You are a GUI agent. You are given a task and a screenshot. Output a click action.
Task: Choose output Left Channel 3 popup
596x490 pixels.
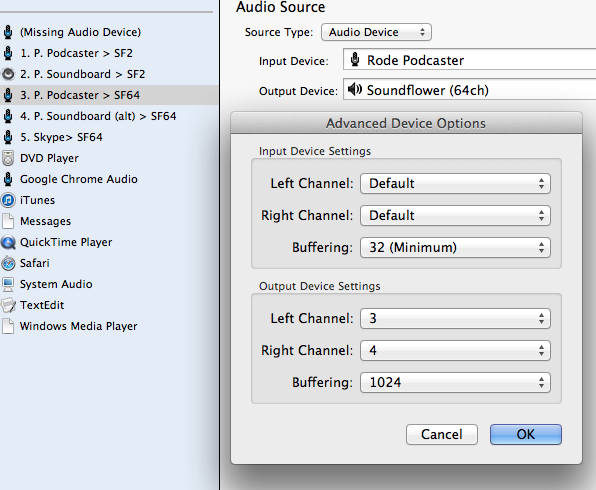[455, 319]
